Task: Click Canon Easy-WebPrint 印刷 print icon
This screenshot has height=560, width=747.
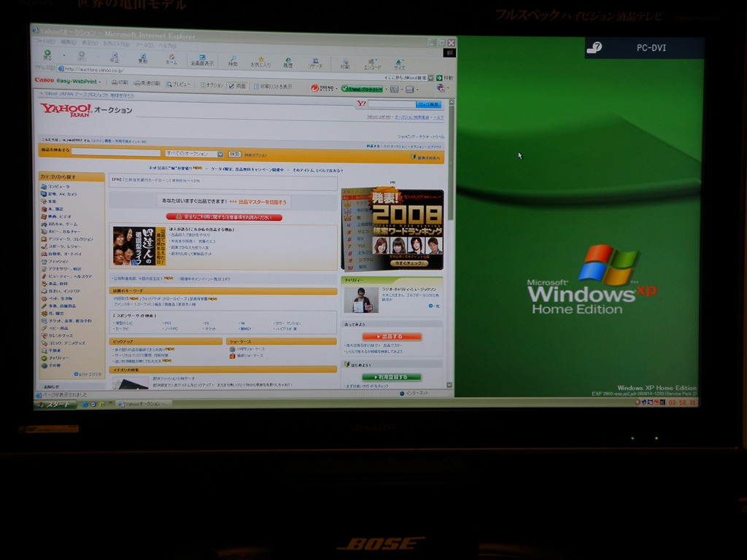Action: pyautogui.click(x=120, y=82)
